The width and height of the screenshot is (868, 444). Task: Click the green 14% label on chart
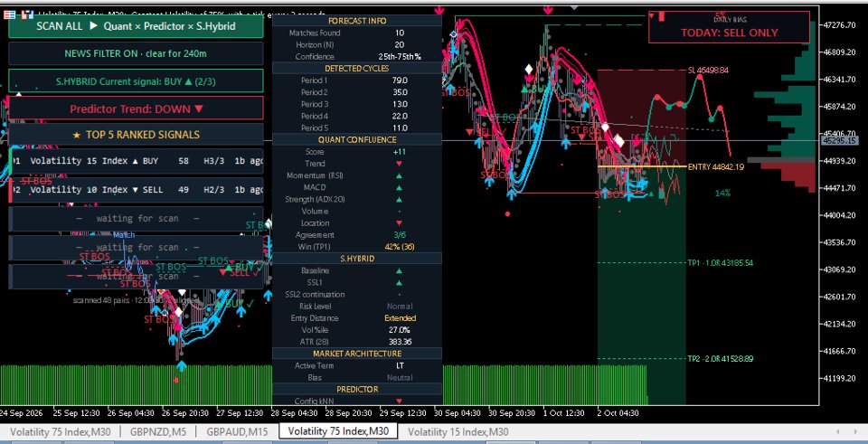click(722, 194)
